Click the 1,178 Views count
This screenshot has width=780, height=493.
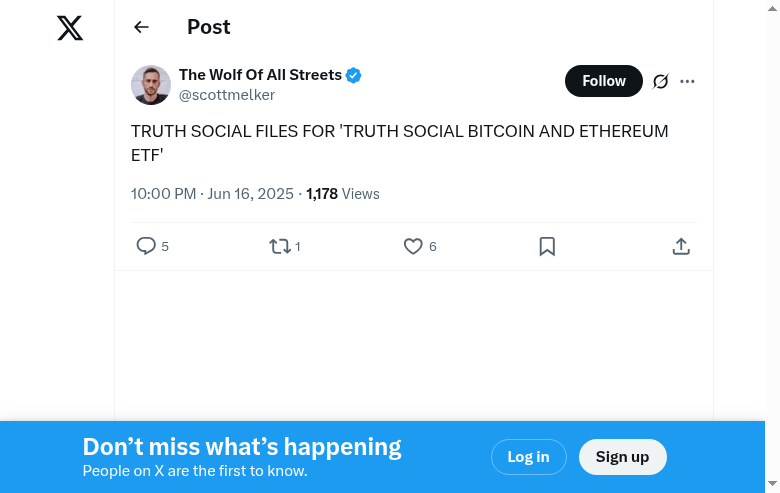[x=343, y=194]
